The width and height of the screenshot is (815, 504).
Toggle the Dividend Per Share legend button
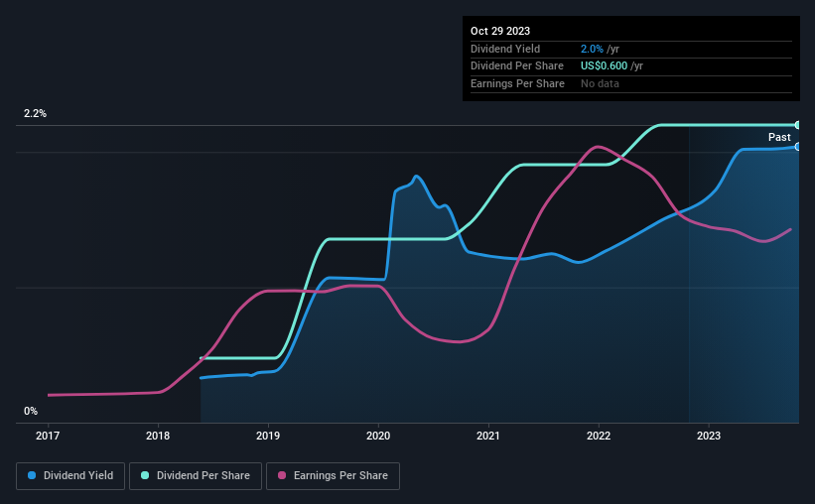click(x=196, y=476)
